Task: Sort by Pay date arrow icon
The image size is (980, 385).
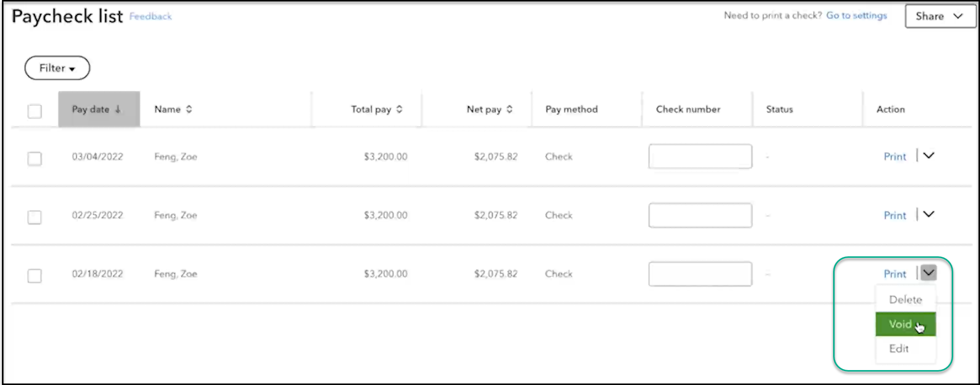Action: (118, 109)
